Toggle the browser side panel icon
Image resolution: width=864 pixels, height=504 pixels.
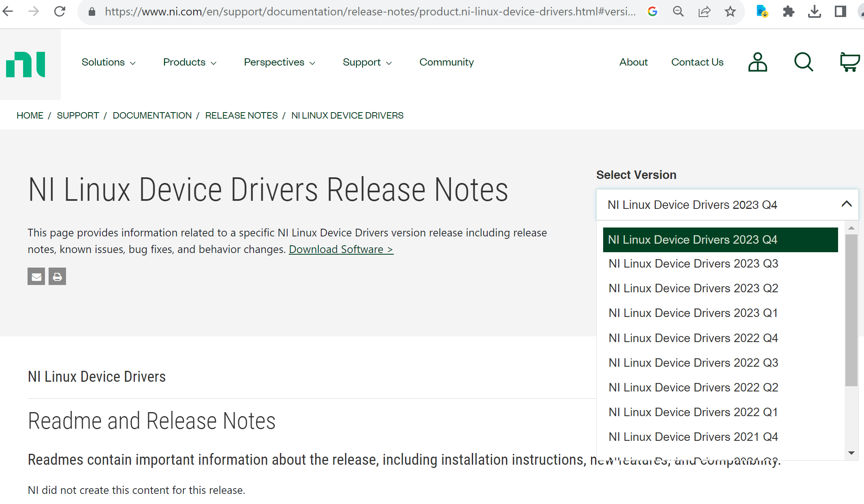tap(841, 11)
